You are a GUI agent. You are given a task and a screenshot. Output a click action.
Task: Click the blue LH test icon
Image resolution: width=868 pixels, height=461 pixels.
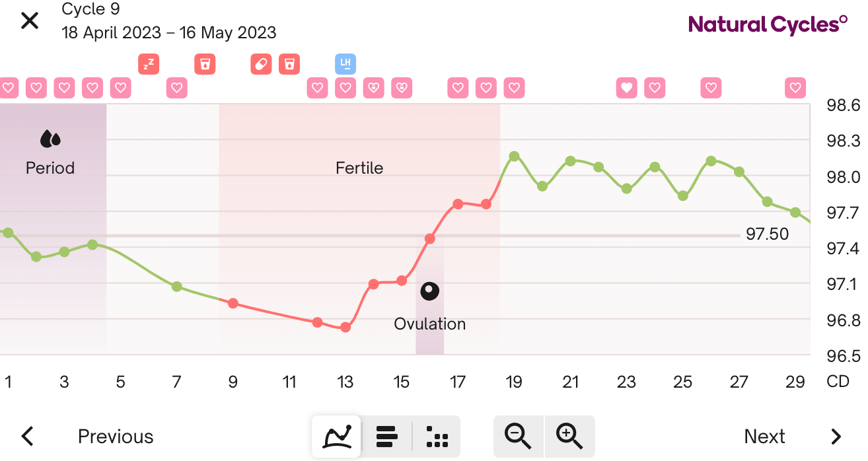pos(345,64)
